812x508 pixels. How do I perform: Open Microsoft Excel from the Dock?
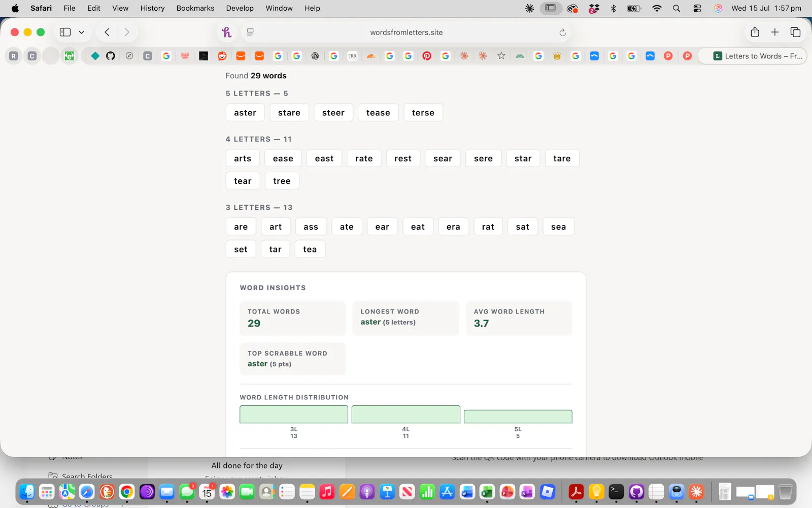pyautogui.click(x=487, y=492)
